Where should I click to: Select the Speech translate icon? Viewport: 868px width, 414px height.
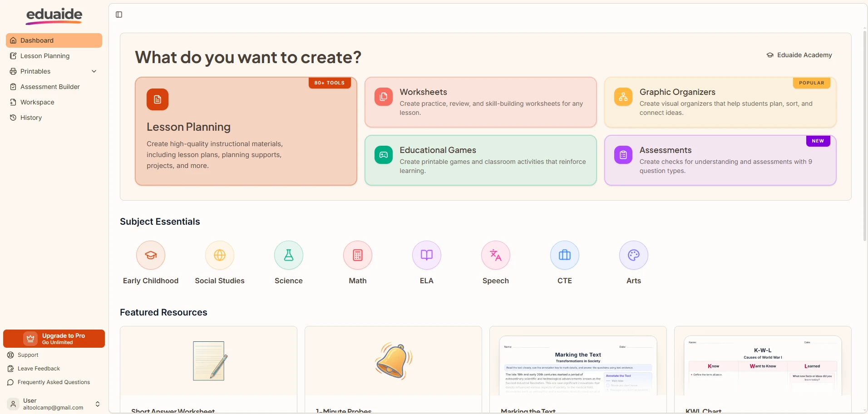[496, 255]
